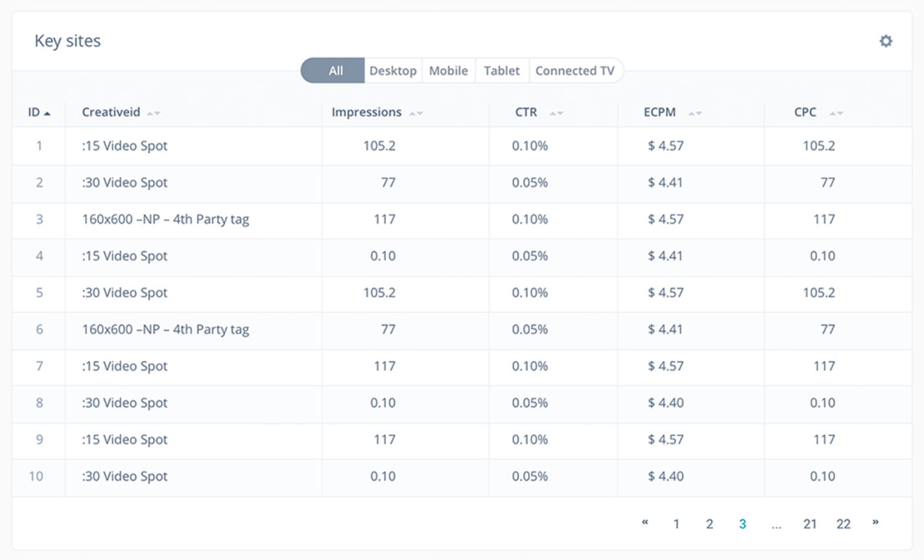This screenshot has height=560, width=924.
Task: Switch to the Mobile tab
Action: pos(448,71)
